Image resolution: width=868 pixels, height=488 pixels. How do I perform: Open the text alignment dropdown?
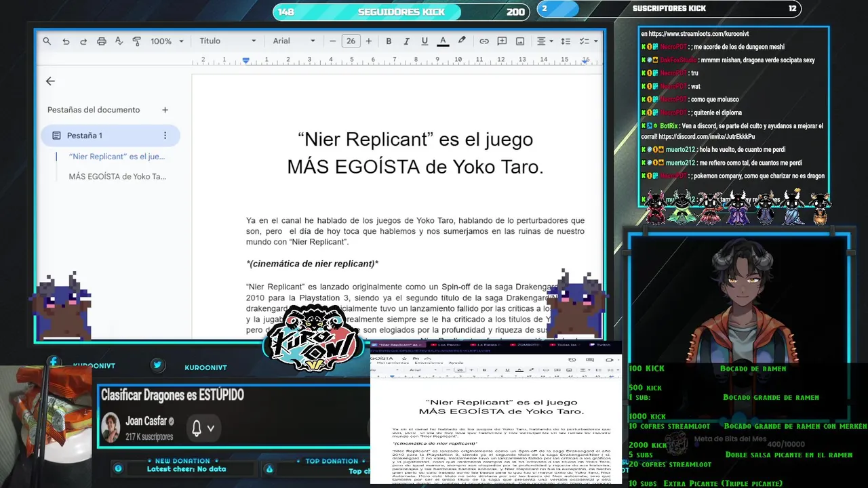click(545, 41)
